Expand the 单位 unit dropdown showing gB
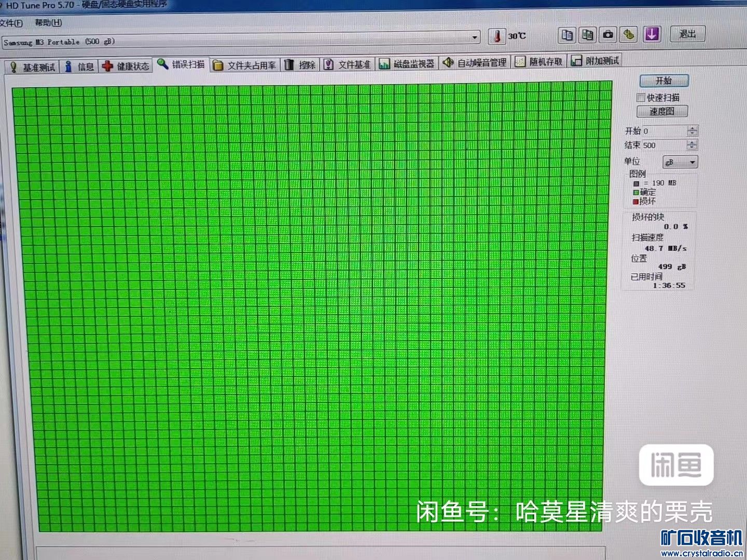The width and height of the screenshot is (747, 560). [x=680, y=162]
